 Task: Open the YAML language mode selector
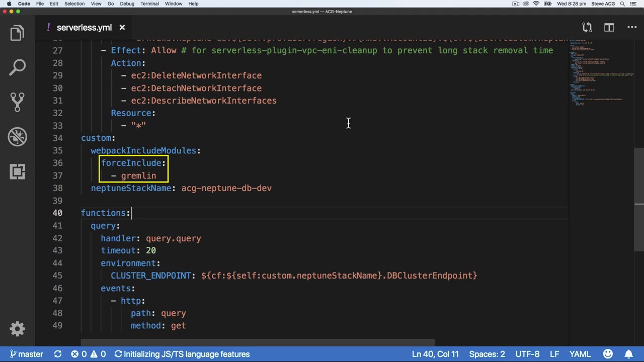click(x=580, y=354)
